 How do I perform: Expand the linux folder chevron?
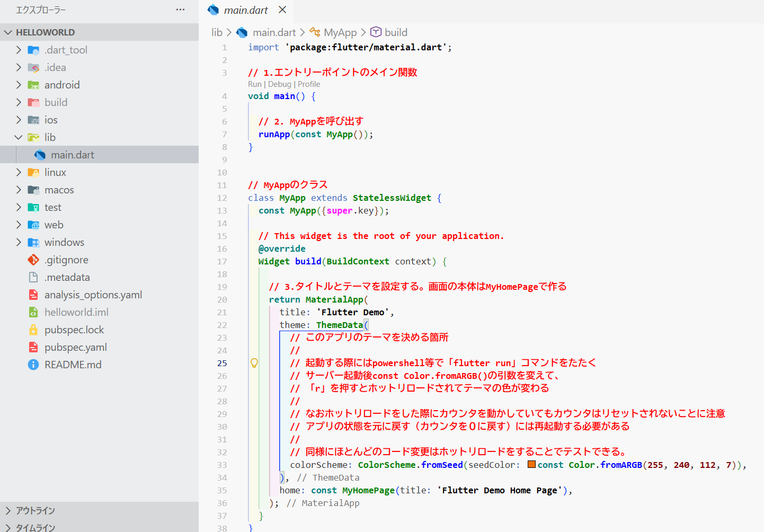point(19,172)
